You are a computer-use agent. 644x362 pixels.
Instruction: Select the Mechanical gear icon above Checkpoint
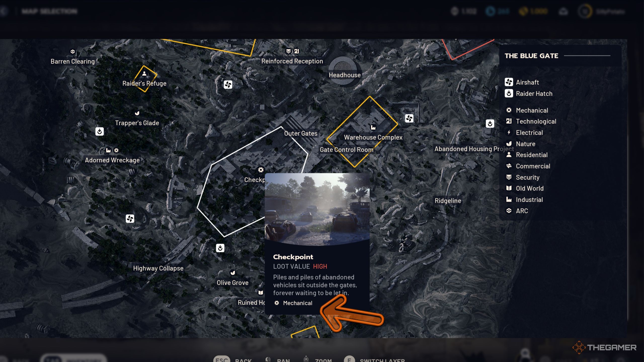(261, 170)
